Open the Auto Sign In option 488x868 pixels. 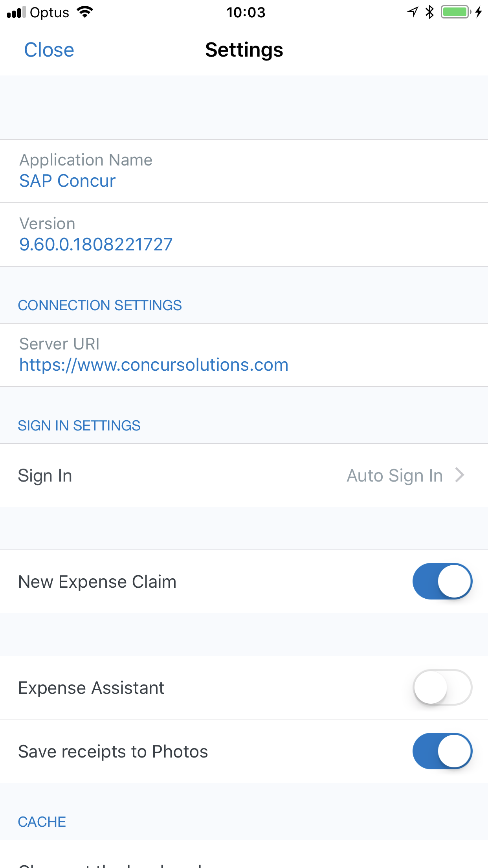coord(394,476)
